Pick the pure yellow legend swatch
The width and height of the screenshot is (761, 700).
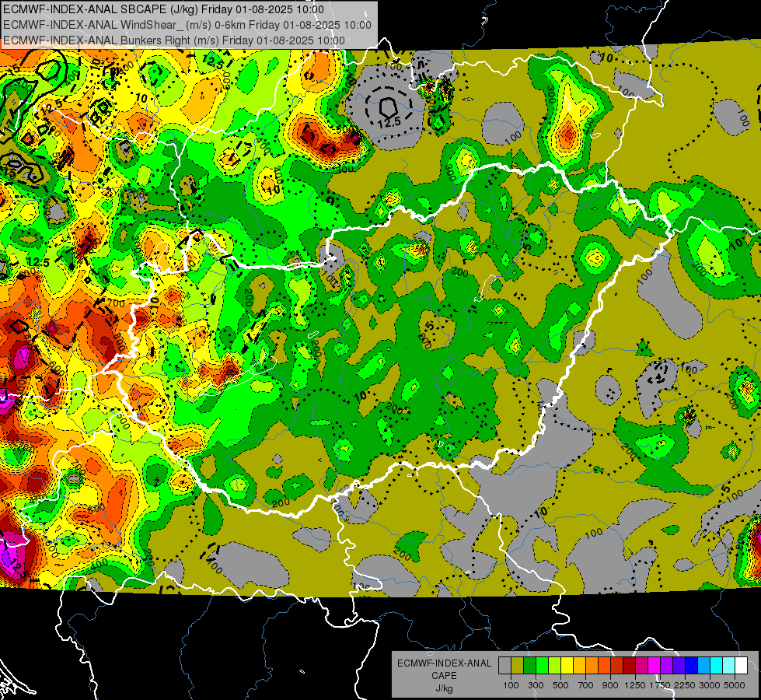[567, 665]
